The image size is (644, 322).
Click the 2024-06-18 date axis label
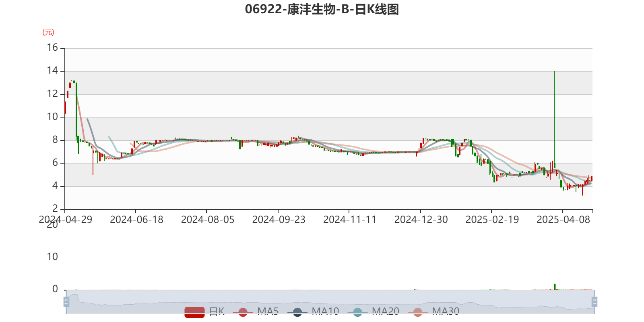click(136, 219)
